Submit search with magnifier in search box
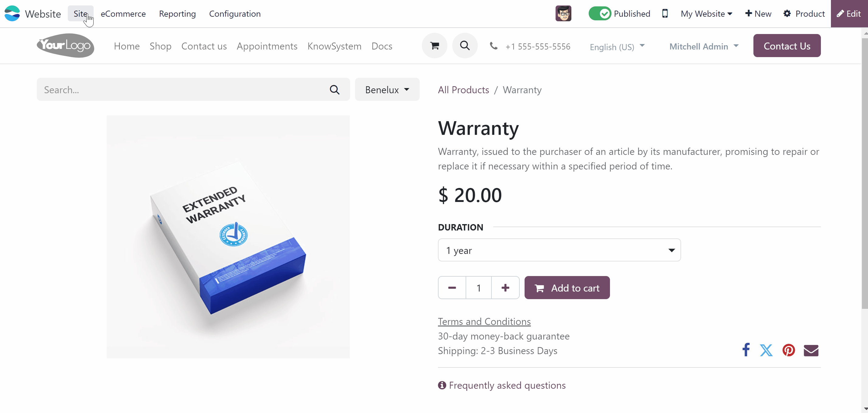The image size is (868, 413). (334, 90)
